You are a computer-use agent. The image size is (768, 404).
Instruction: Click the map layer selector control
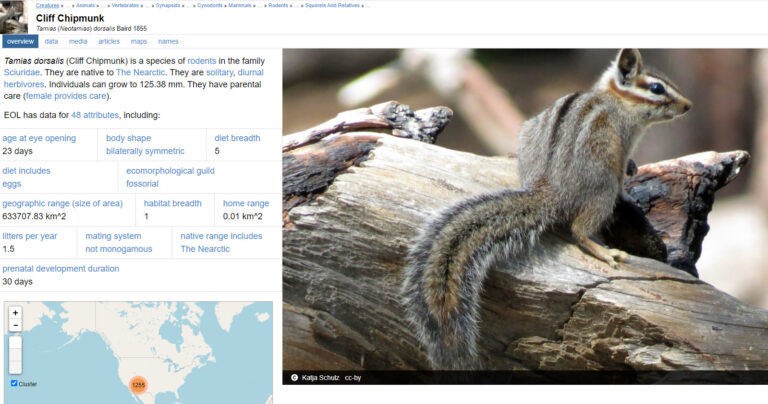coord(15,354)
